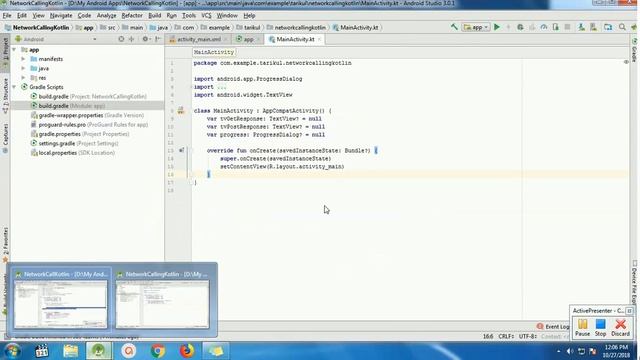Open Project Structure icon

coord(608,27)
